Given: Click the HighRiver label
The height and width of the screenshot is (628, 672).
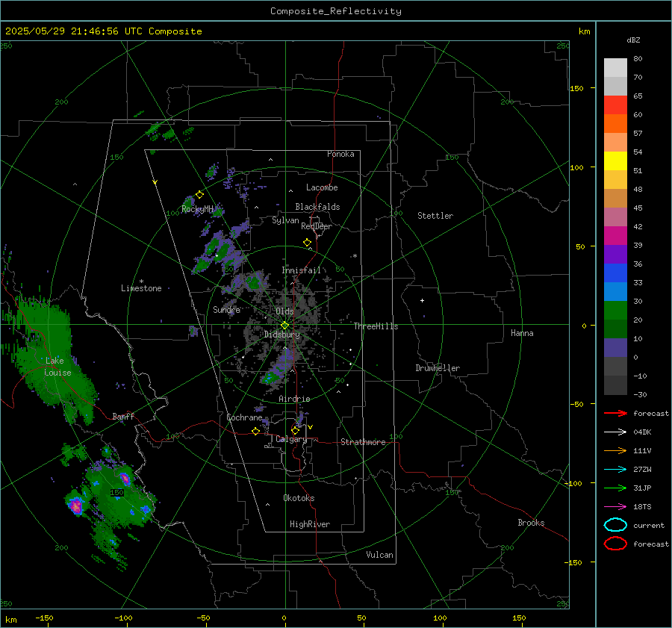Looking at the screenshot, I should pos(310,524).
